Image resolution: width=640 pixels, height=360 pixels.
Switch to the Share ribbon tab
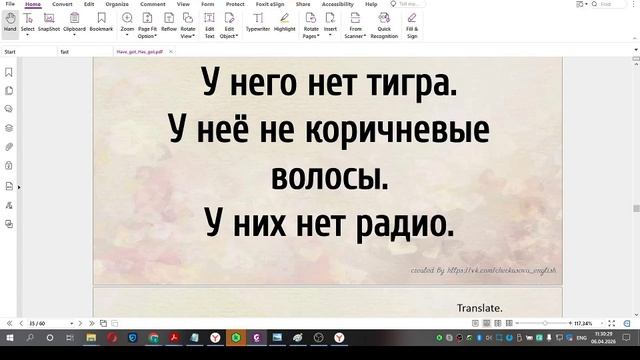303,4
